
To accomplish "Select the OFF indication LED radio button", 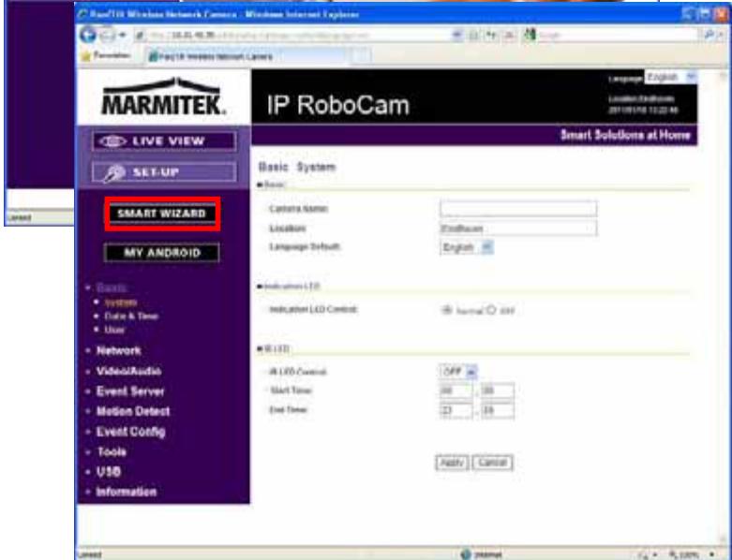I will point(491,310).
